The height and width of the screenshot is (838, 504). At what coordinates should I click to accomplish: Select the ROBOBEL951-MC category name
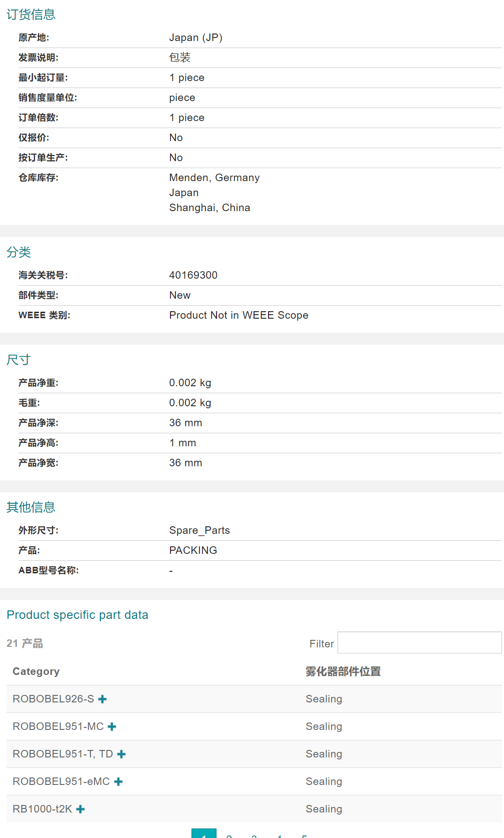click(x=58, y=726)
